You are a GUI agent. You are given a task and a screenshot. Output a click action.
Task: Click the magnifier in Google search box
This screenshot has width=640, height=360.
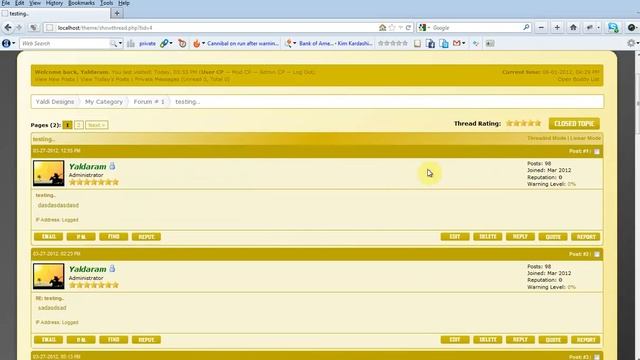526,27
